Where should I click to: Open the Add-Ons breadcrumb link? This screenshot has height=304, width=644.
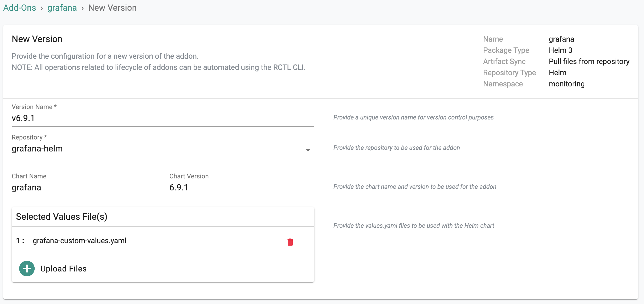pos(20,8)
